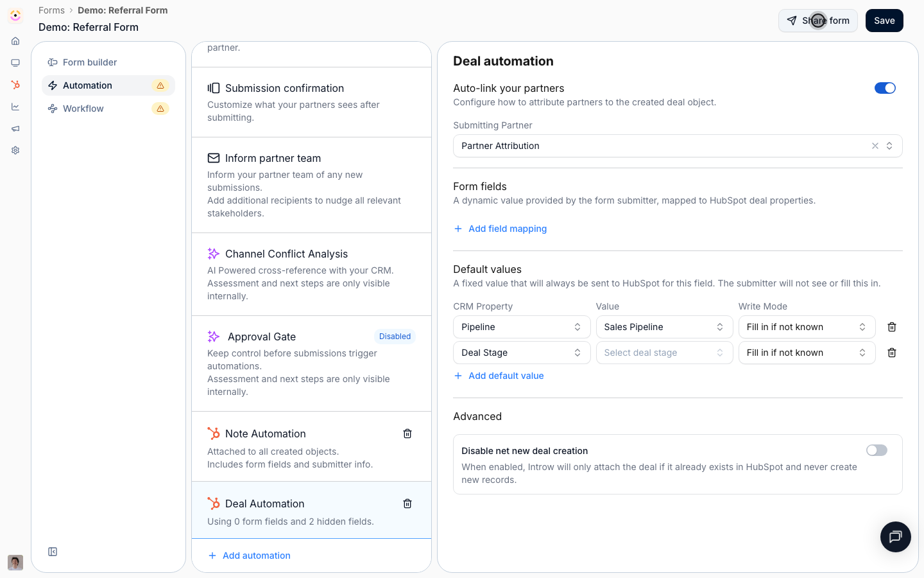Screen dimensions: 924x578
Task: Collapse the side panel icon
Action: (53, 552)
